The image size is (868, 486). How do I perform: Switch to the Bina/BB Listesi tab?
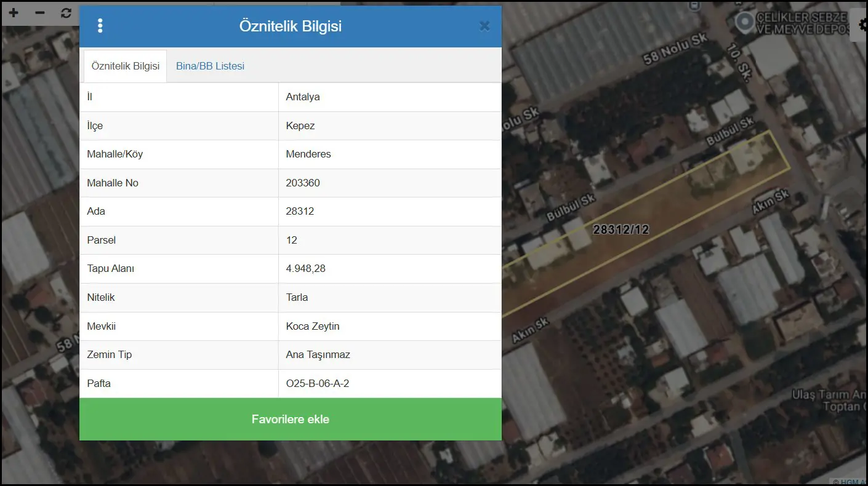pyautogui.click(x=210, y=66)
